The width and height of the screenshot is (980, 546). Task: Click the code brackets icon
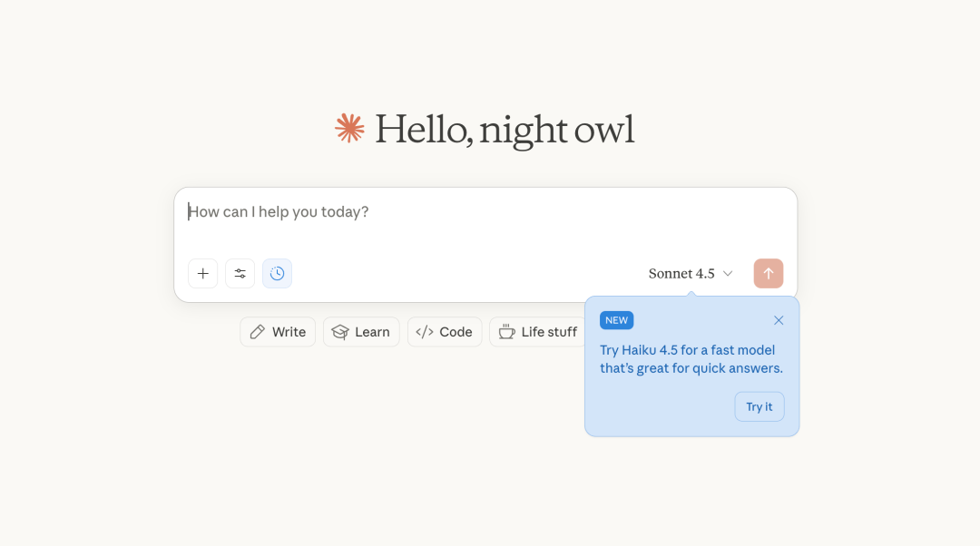424,332
